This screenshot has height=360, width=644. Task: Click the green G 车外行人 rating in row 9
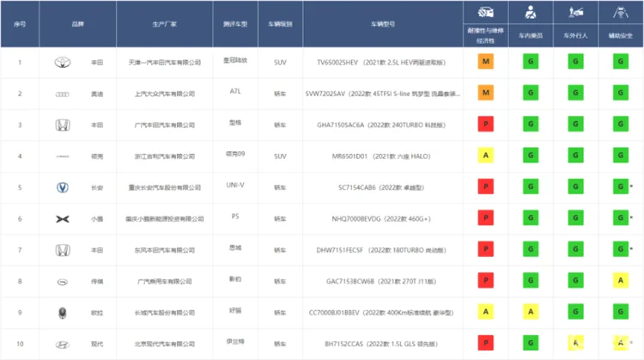click(x=576, y=312)
